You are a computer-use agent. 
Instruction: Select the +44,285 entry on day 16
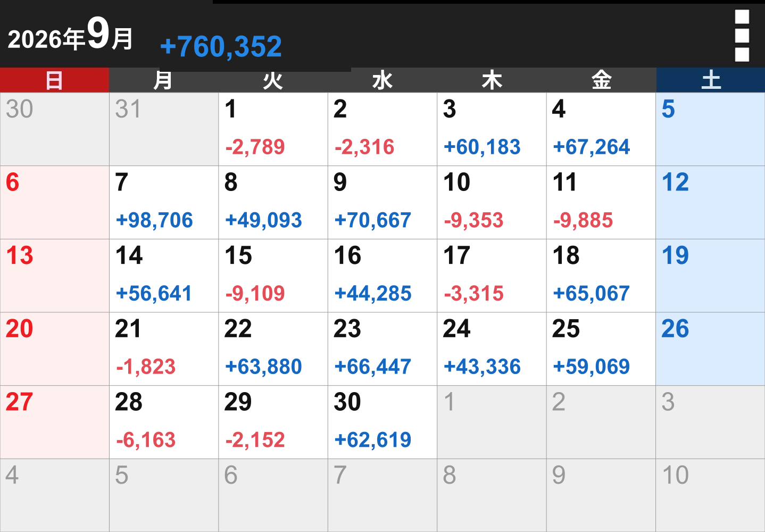point(373,294)
